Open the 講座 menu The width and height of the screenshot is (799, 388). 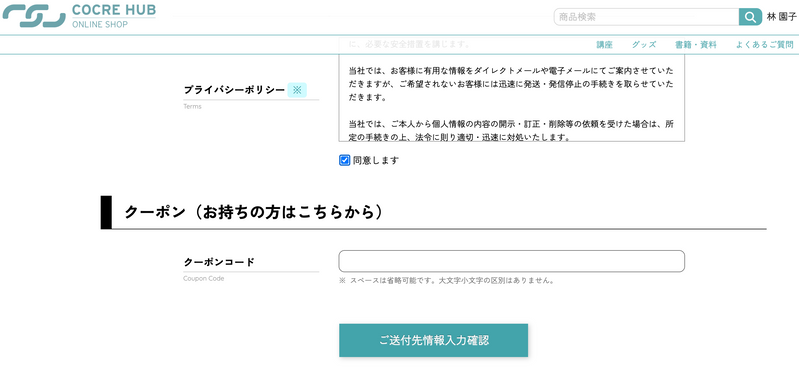click(x=604, y=45)
